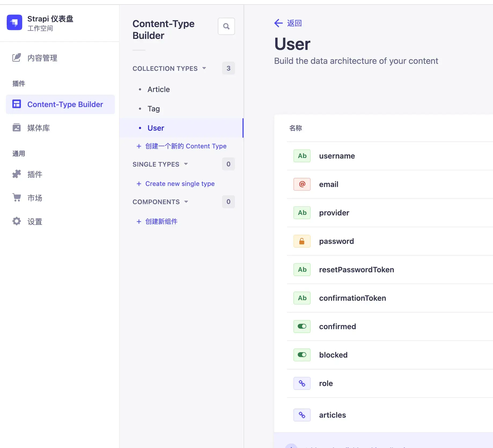493x448 pixels.
Task: Go back with the 返回 link
Action: [288, 23]
